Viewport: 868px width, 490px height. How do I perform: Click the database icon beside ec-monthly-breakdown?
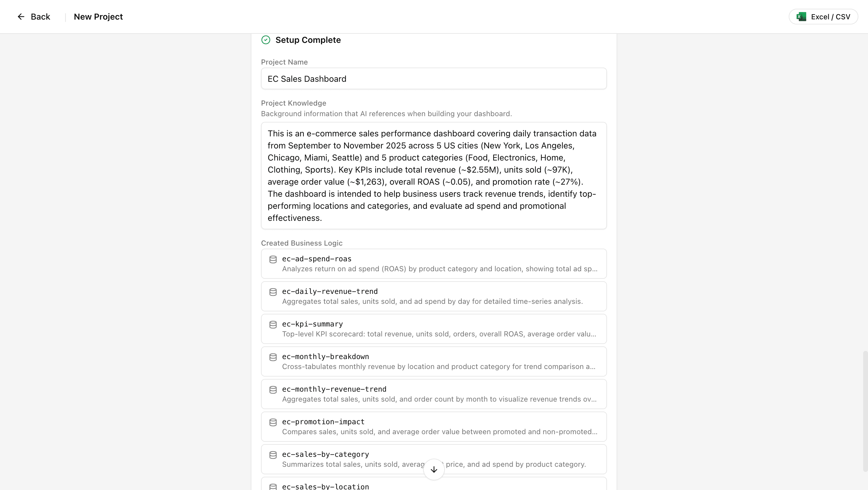[x=273, y=357]
